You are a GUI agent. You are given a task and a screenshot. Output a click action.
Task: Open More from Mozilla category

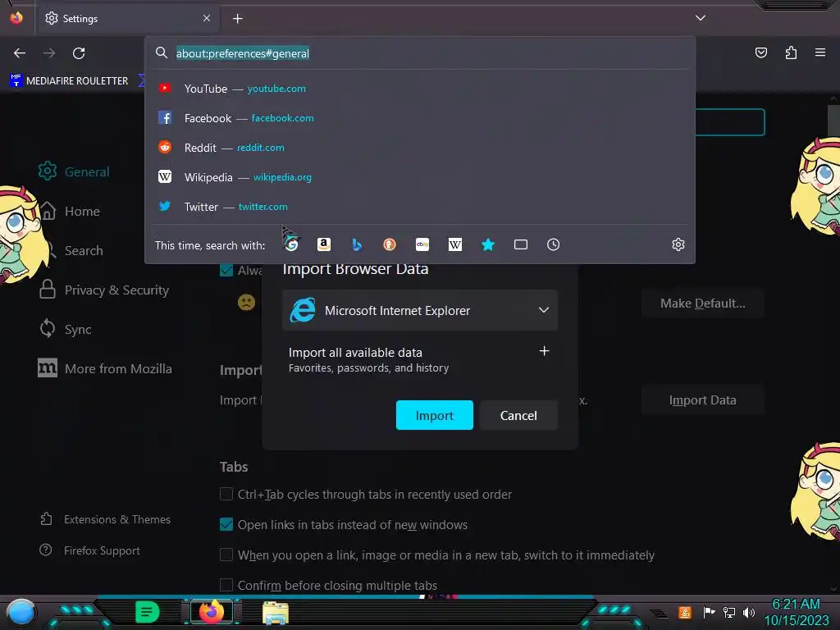click(x=105, y=368)
